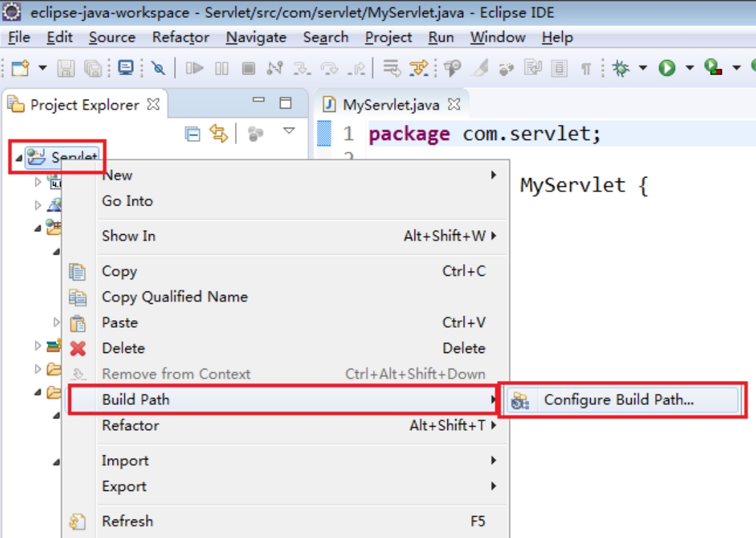The width and height of the screenshot is (756, 538).
Task: Close the Project Explorer view
Action: [x=154, y=104]
